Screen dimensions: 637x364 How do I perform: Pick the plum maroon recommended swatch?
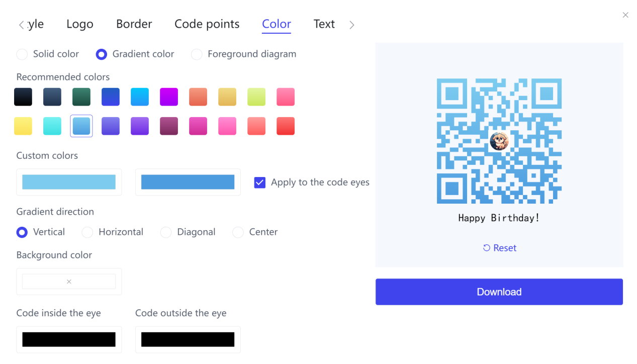(169, 126)
